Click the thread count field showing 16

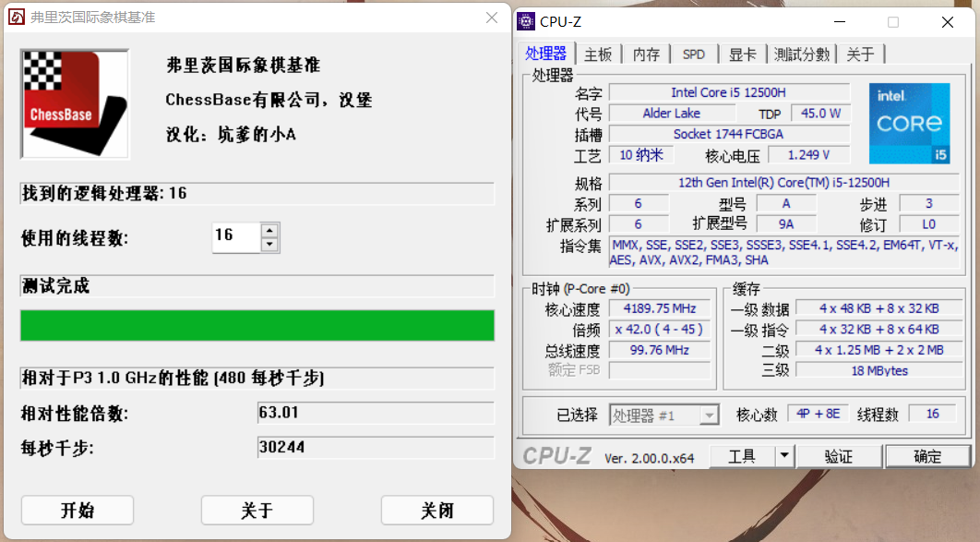236,237
